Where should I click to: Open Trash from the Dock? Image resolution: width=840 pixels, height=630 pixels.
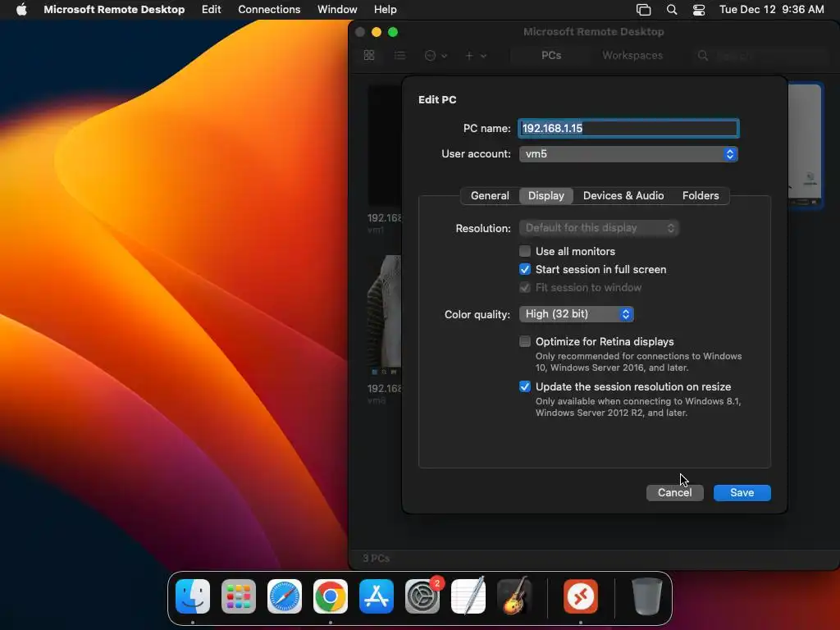point(647,596)
